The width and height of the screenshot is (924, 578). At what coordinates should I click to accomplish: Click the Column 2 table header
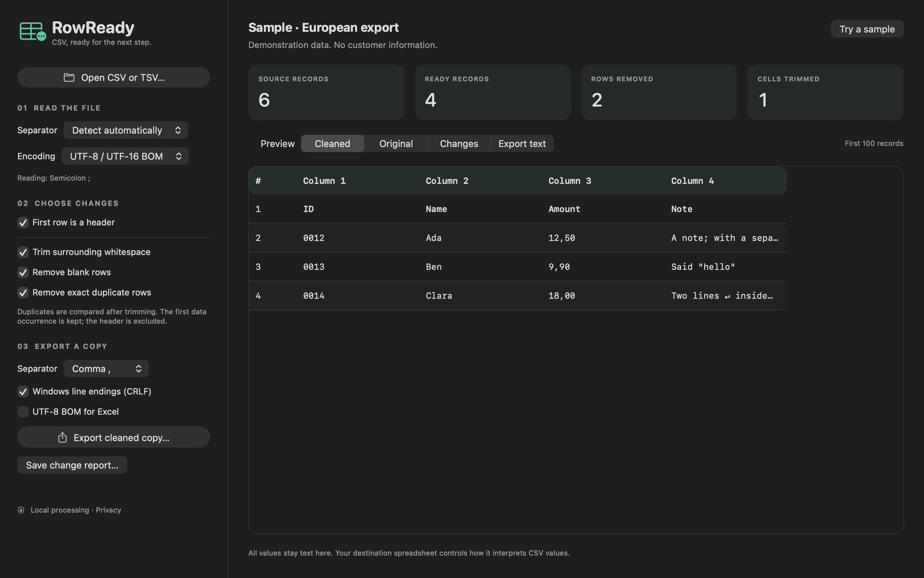point(447,181)
